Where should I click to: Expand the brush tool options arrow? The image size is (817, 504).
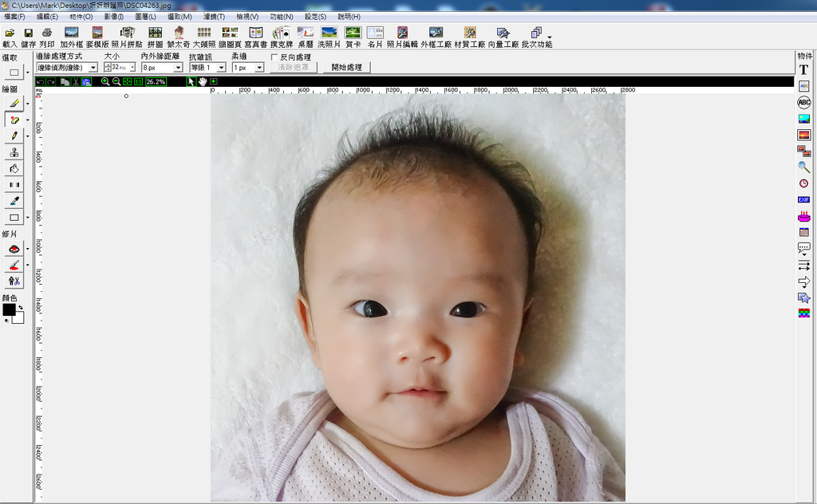(28, 104)
